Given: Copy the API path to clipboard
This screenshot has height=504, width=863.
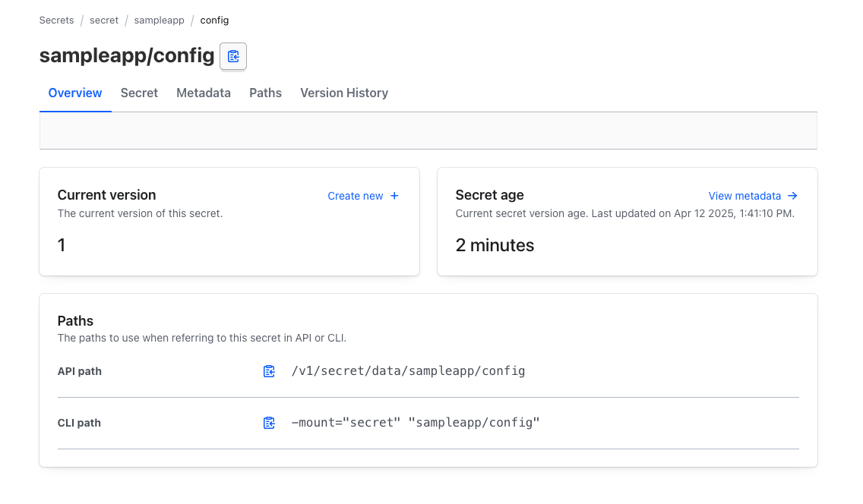Looking at the screenshot, I should click(269, 371).
